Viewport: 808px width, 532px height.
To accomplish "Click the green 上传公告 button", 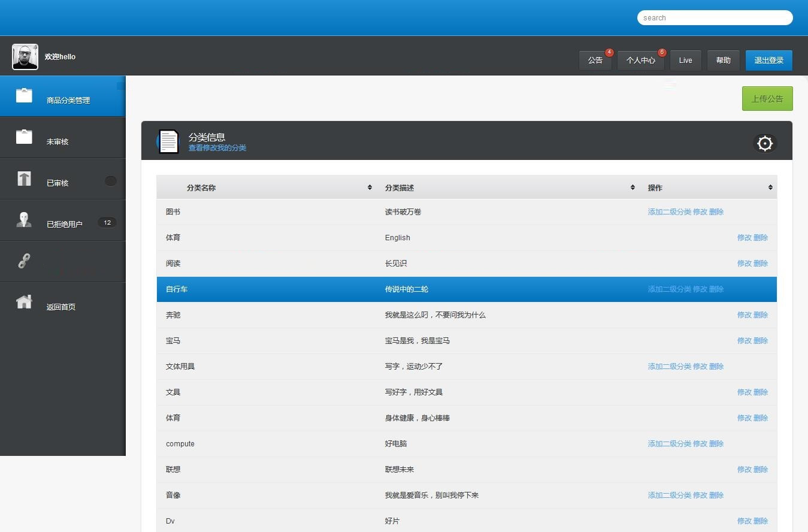I will [767, 99].
